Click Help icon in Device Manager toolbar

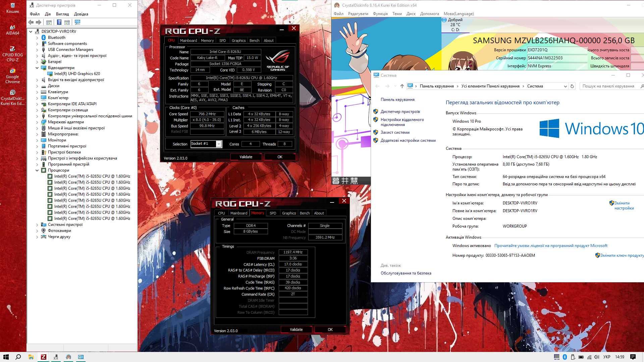tap(59, 22)
